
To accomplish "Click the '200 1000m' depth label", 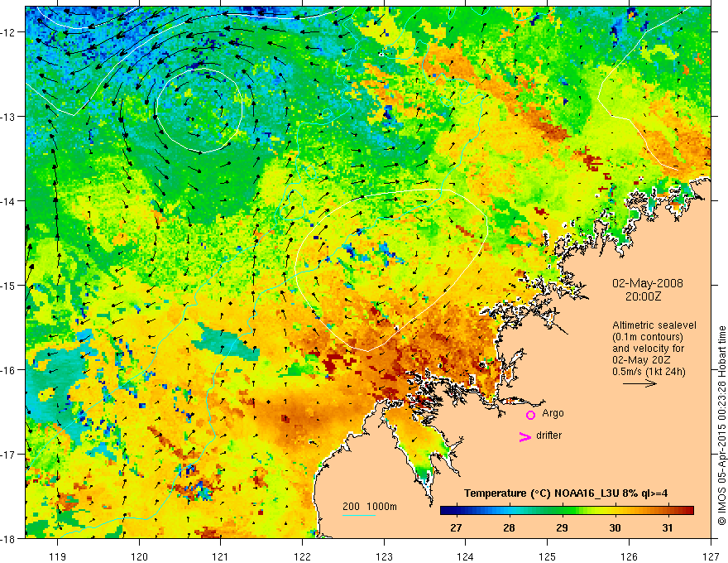I will pos(370,507).
